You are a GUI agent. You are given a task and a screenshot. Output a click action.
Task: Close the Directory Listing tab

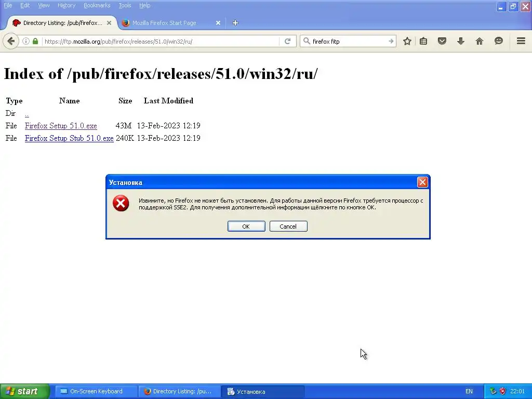pos(109,23)
